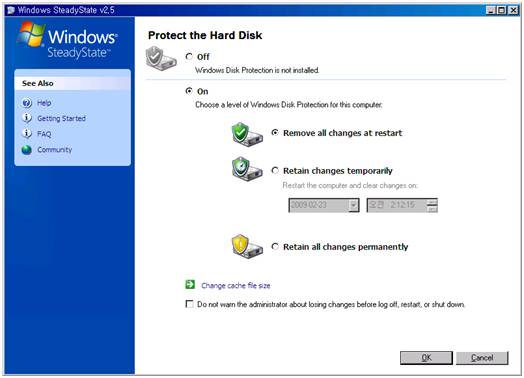Open the Getting Started link
Screen dimensions: 524x378
(x=61, y=119)
